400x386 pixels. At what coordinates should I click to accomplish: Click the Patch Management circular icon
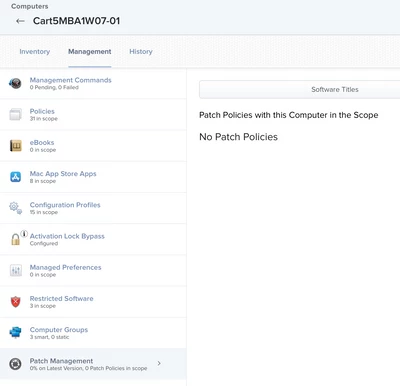point(15,364)
